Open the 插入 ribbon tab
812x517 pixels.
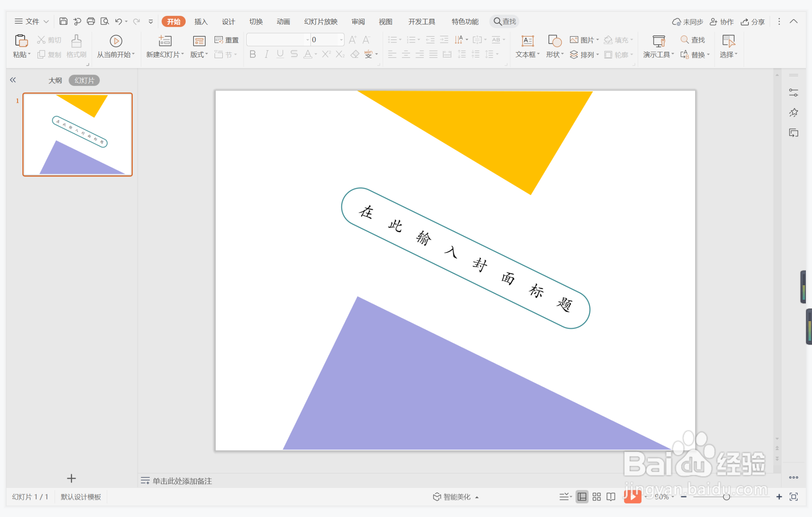point(201,22)
